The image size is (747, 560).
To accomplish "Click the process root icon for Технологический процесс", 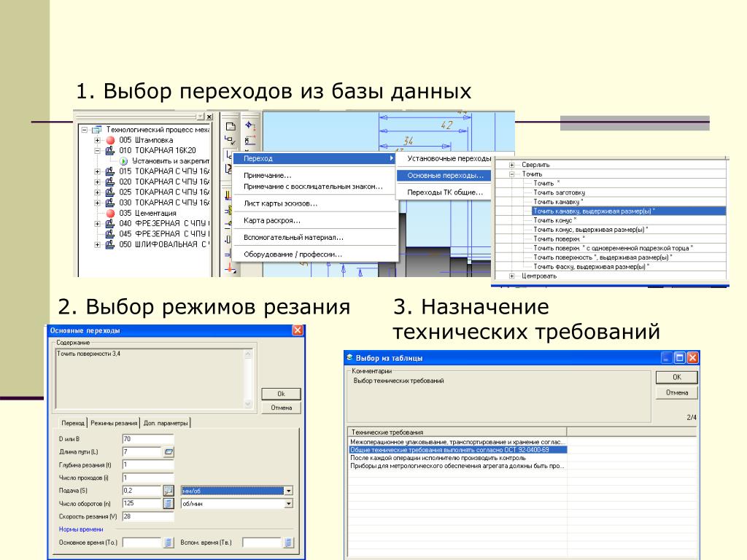I will click(97, 130).
